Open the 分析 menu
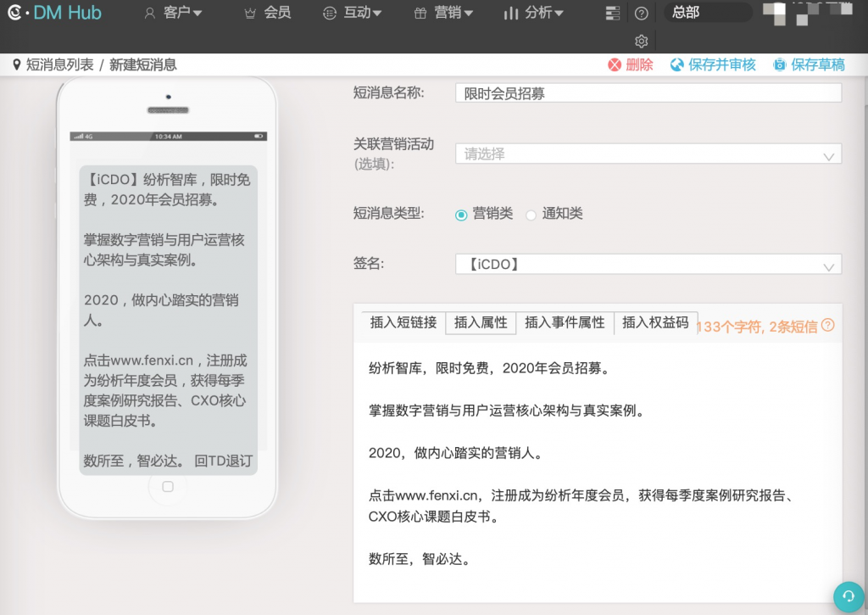This screenshot has height=615, width=868. coord(533,13)
